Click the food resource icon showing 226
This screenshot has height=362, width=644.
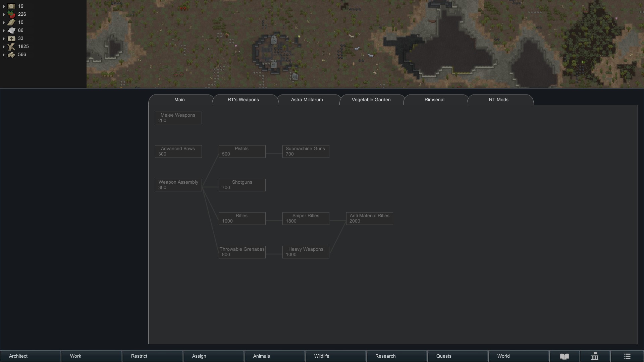(x=11, y=14)
